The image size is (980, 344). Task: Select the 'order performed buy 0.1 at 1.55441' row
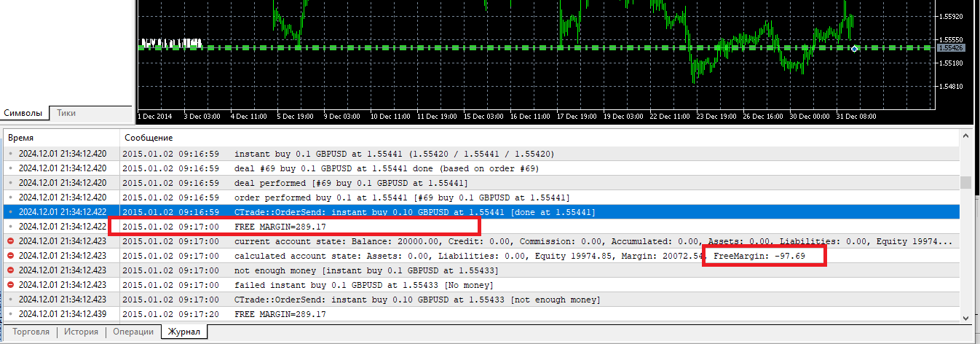(x=481, y=198)
